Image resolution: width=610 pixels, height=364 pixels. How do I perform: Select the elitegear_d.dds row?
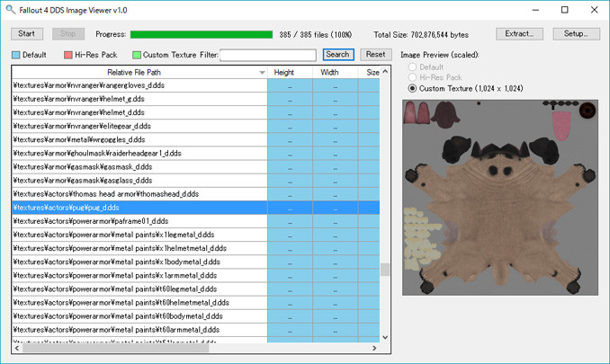195,126
